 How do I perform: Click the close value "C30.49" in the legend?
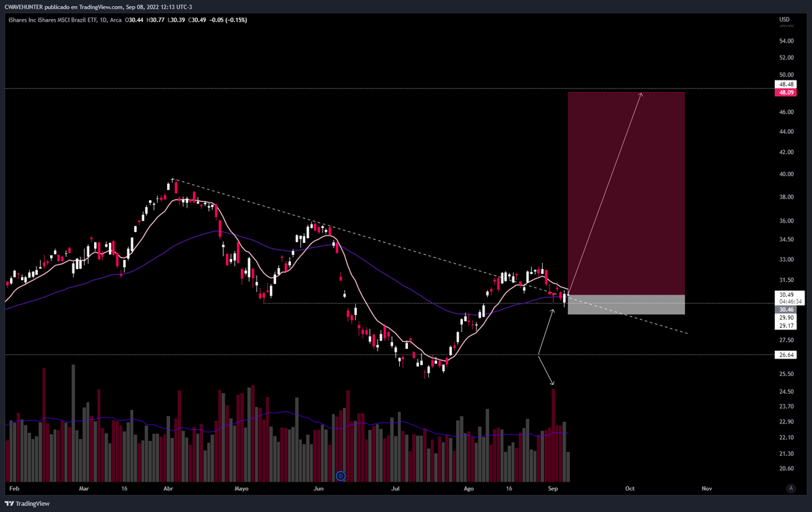click(x=199, y=20)
